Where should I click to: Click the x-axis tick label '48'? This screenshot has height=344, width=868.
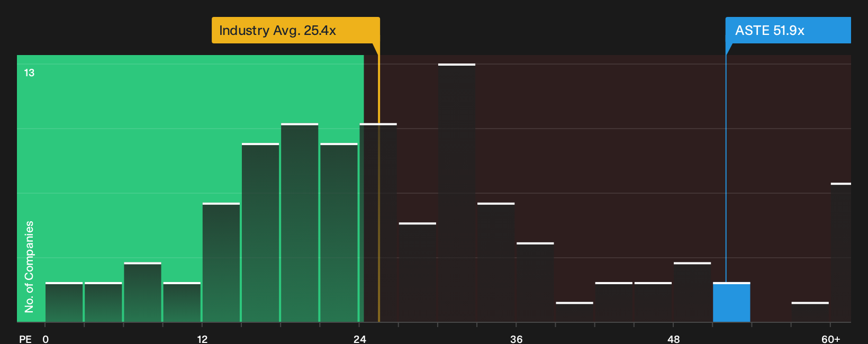(x=673, y=339)
